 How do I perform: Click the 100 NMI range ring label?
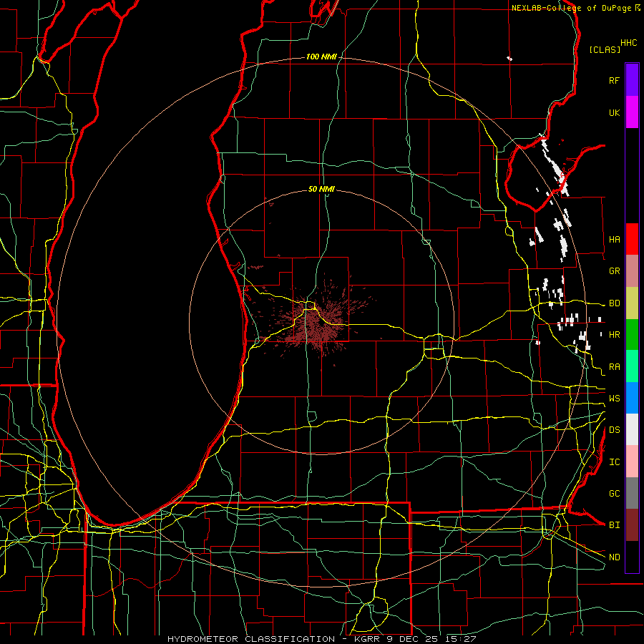(x=321, y=57)
